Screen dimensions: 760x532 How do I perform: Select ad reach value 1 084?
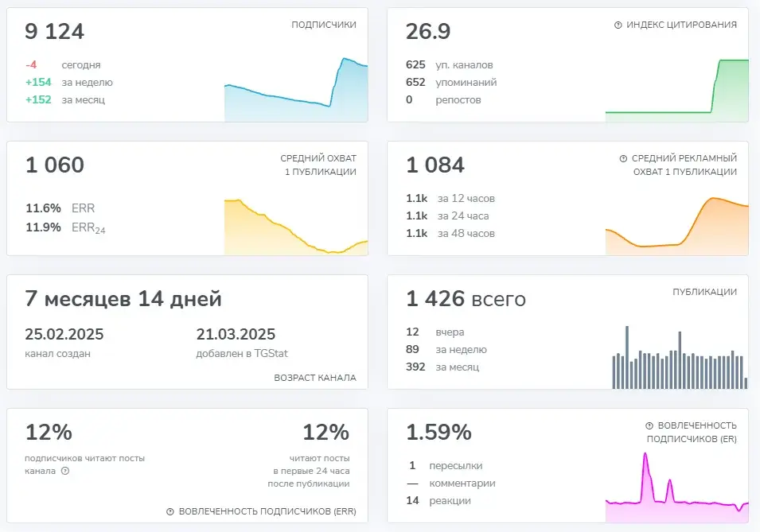435,165
